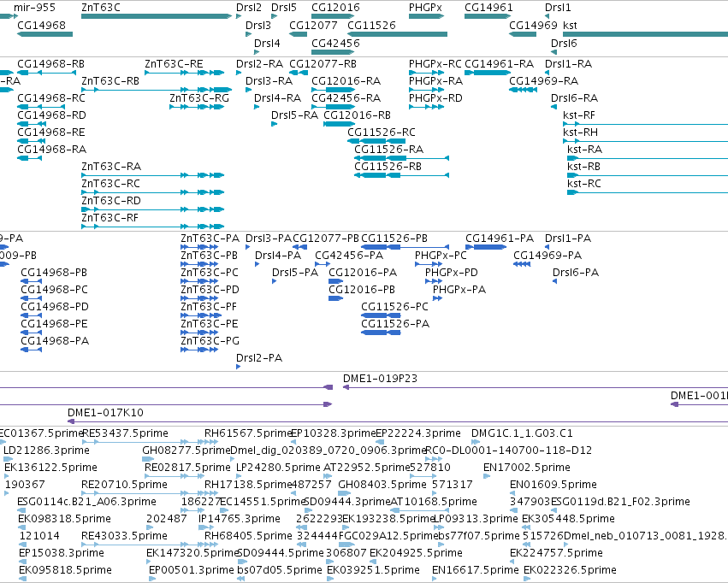Viewport: 728px width, 583px height.
Task: Click protein CG14968-PA label
Action: click(x=55, y=341)
